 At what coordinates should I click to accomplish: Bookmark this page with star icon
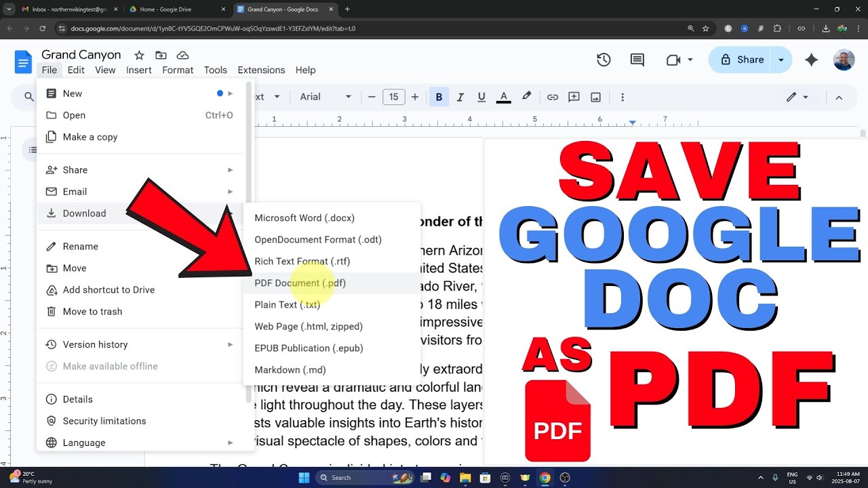coord(705,28)
